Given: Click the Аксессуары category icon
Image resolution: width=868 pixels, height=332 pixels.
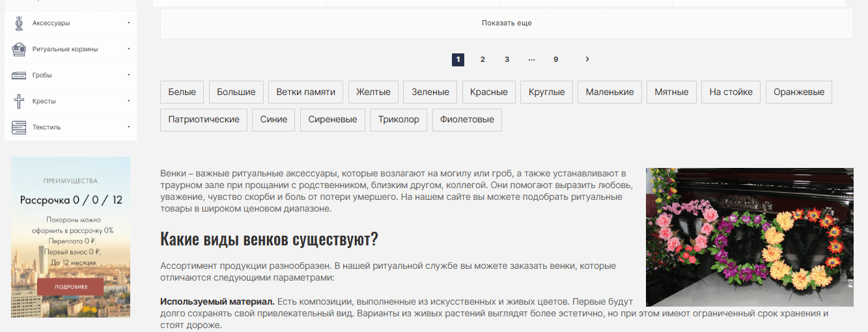Looking at the screenshot, I should (19, 23).
